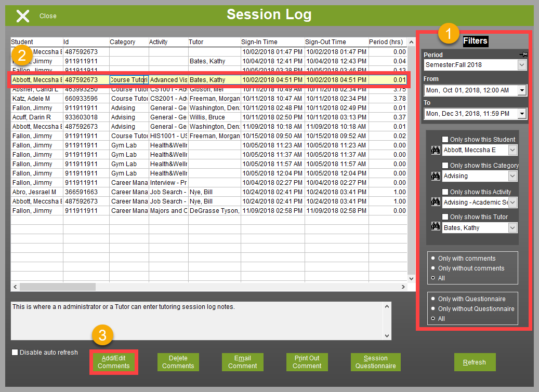Click Print Out Comment button
The image size is (539, 392).
[307, 362]
